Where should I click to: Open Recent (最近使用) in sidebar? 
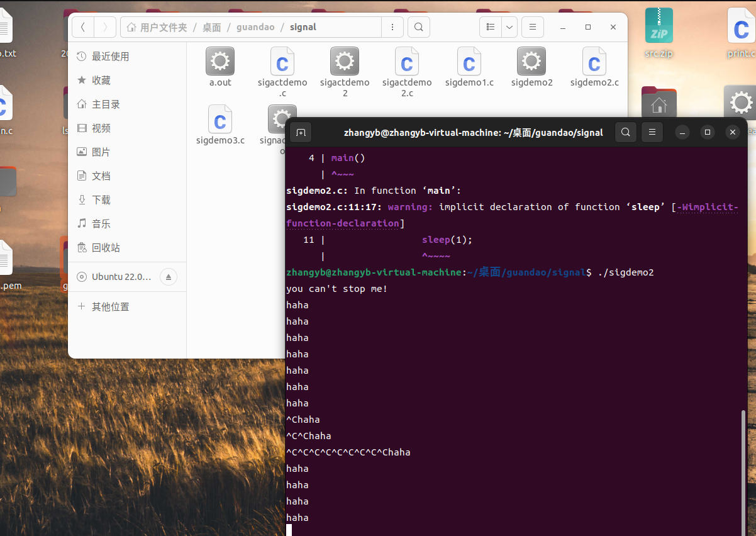(127, 57)
